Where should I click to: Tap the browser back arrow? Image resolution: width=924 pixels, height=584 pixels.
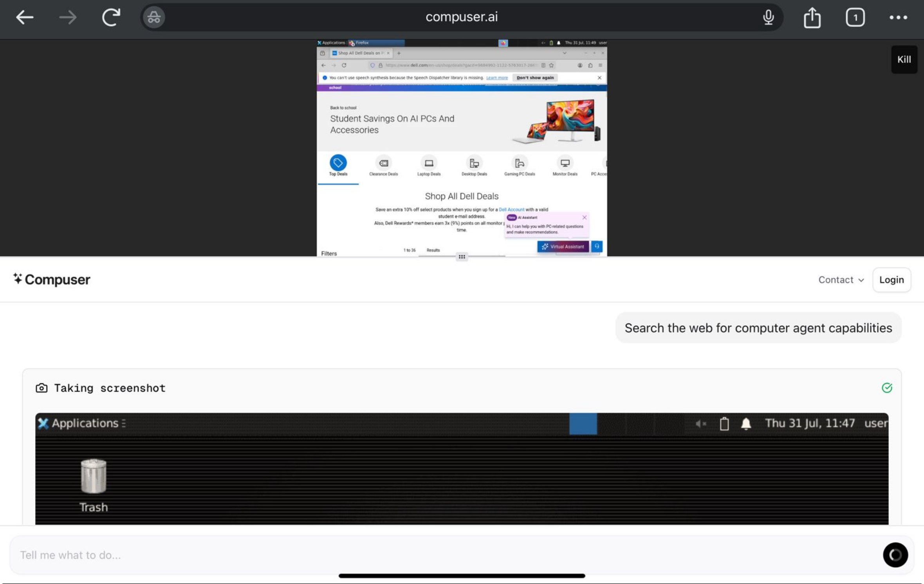24,17
